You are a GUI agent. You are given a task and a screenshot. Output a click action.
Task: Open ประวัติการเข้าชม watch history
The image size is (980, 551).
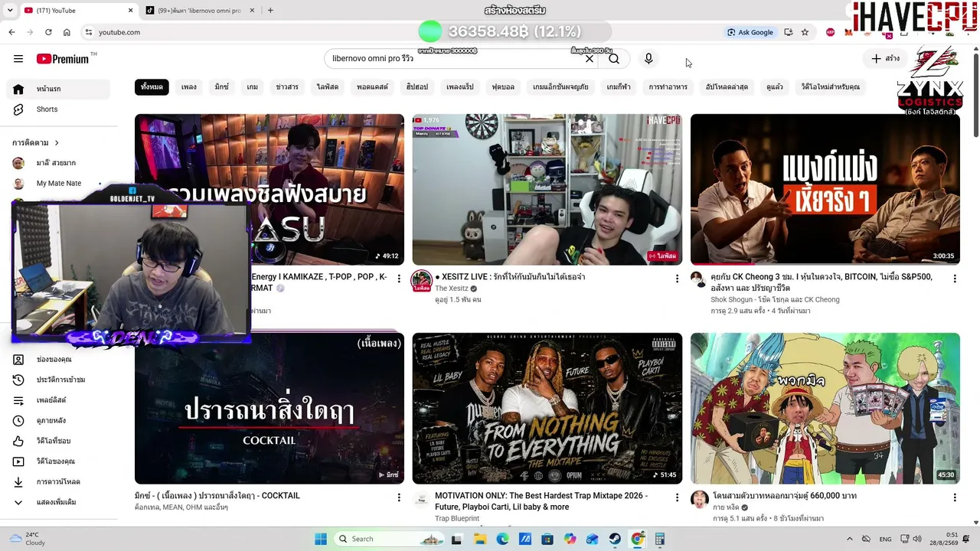click(58, 380)
